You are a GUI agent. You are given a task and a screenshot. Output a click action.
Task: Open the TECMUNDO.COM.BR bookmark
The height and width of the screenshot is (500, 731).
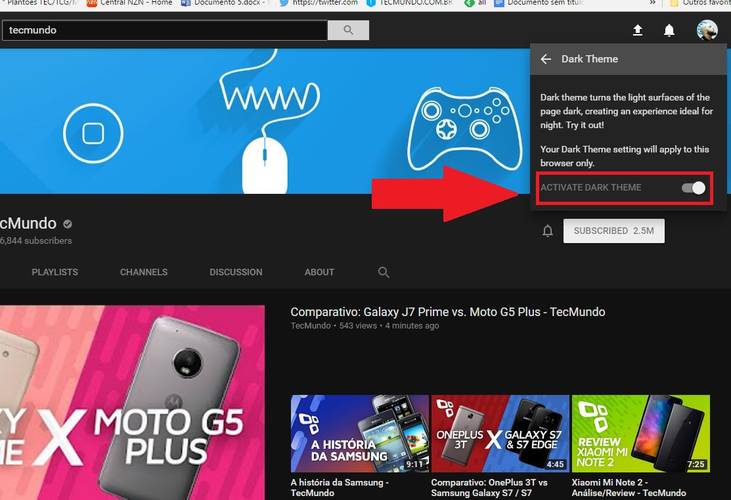tap(410, 3)
